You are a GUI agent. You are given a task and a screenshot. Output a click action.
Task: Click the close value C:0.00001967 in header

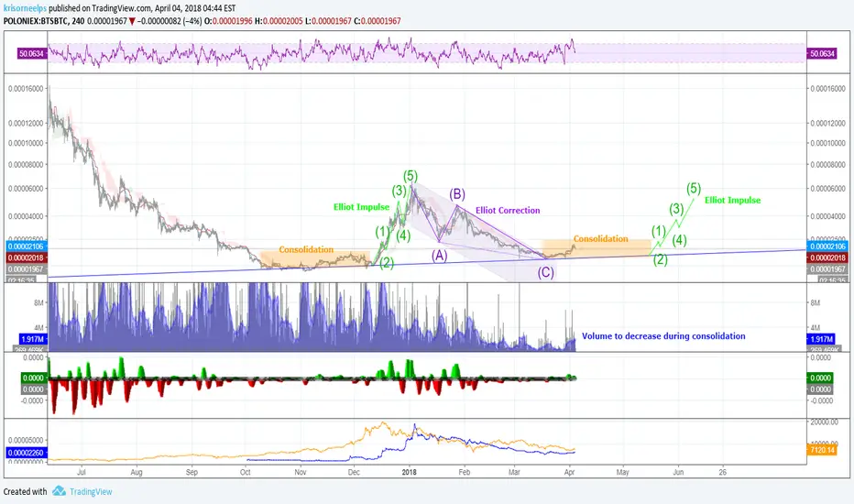[377, 21]
